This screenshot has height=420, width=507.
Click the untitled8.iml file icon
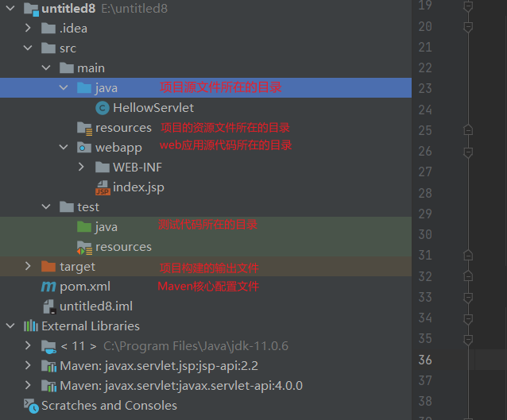point(50,306)
